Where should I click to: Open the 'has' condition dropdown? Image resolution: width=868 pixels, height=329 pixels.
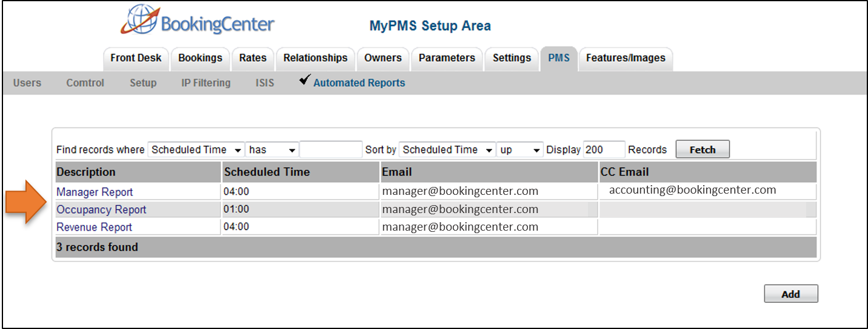(272, 150)
